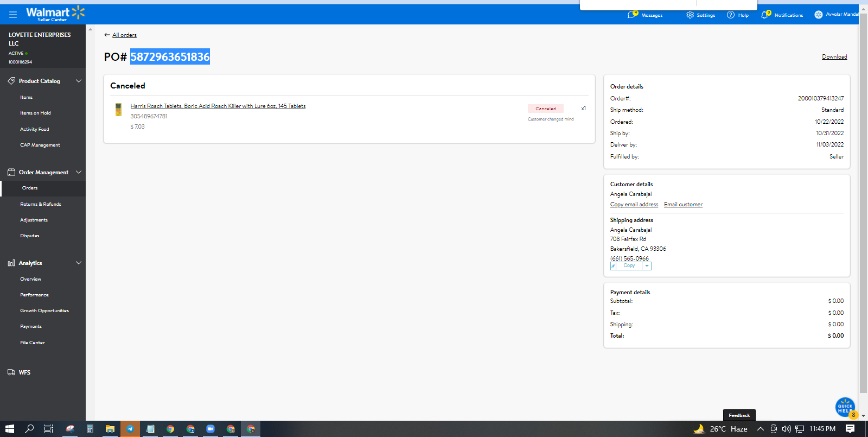Screen dimensions: 868x437
Task: Open Calculator from the taskbar
Action: [x=90, y=429]
